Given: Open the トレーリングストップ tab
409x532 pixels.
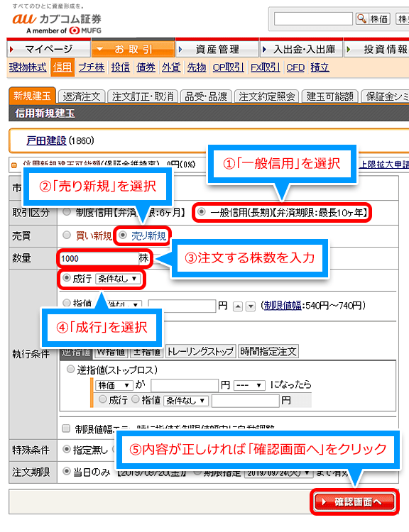Looking at the screenshot, I should (201, 351).
